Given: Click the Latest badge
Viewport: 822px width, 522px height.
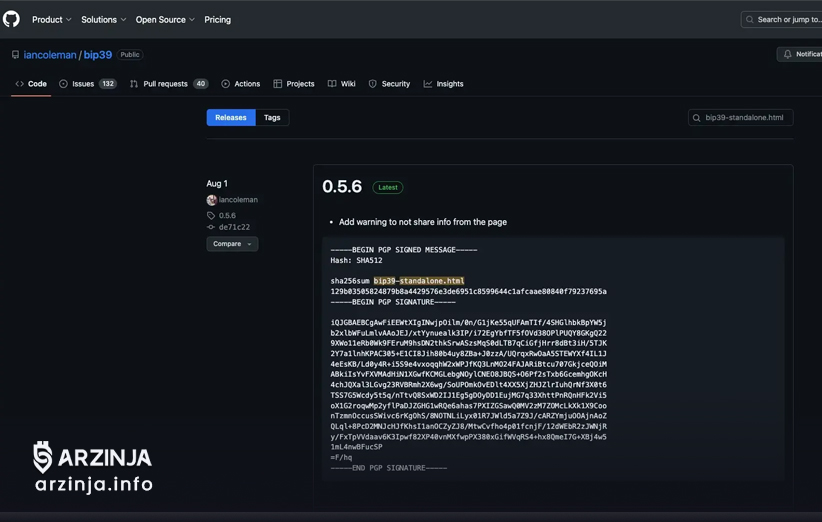Looking at the screenshot, I should (x=388, y=187).
